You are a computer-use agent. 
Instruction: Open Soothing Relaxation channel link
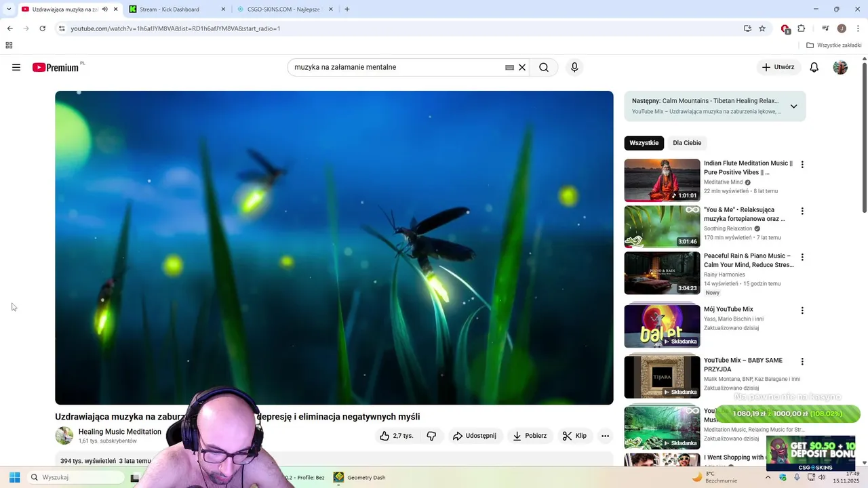728,228
